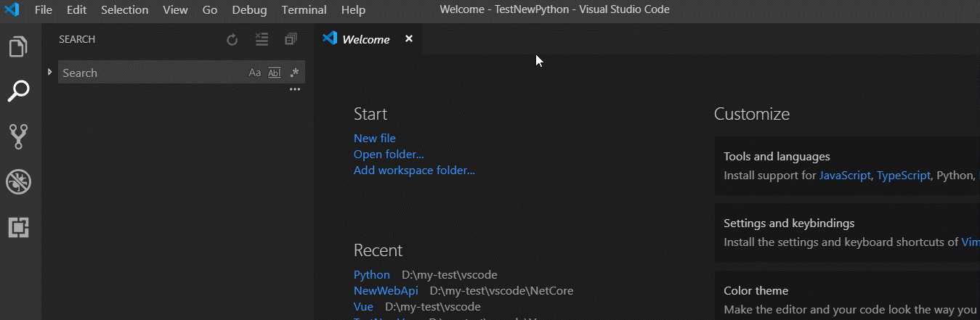The height and width of the screenshot is (320, 980).
Task: Toggle Match Case in search box
Action: (255, 73)
